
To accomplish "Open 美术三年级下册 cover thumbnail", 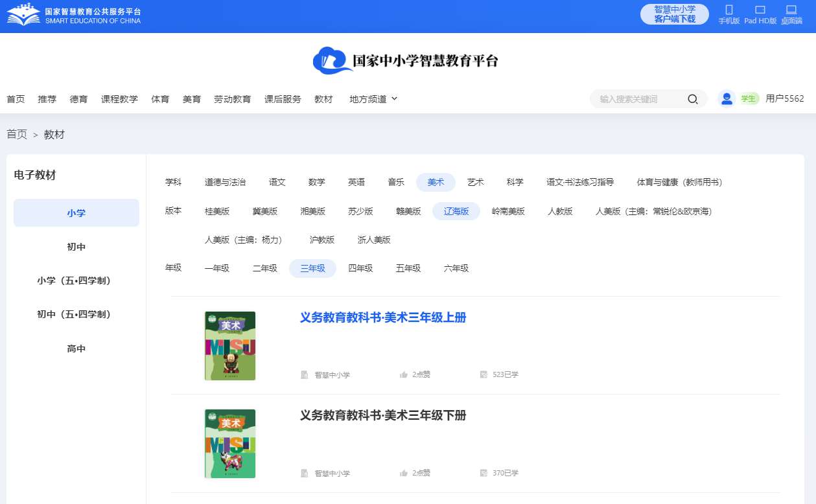I will 230,444.
